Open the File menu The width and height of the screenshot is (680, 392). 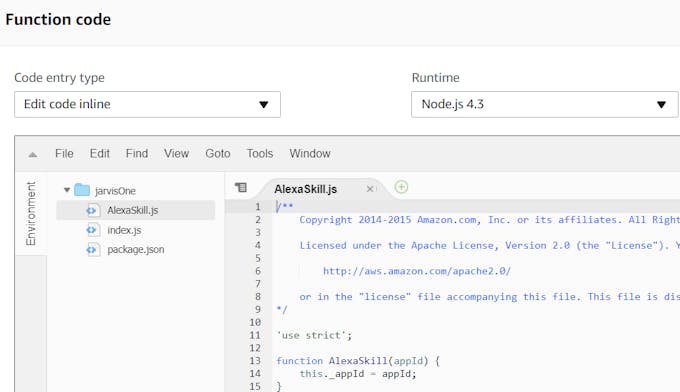64,154
